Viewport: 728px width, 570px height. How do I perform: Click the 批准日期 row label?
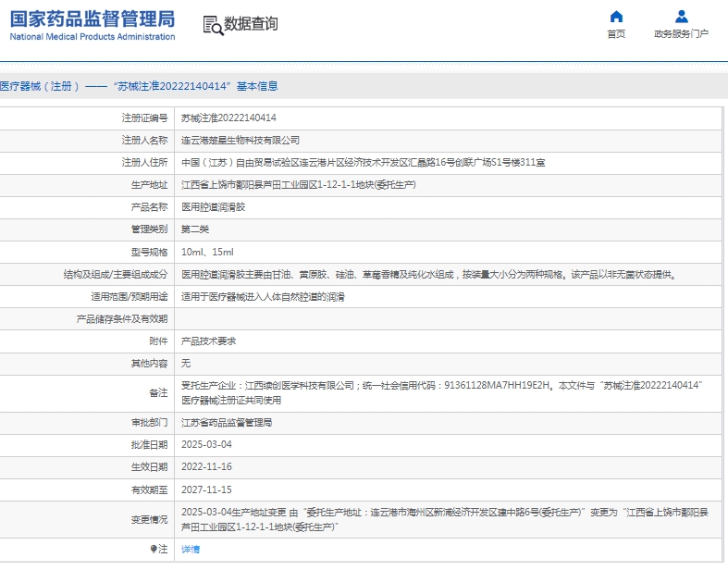click(x=149, y=444)
